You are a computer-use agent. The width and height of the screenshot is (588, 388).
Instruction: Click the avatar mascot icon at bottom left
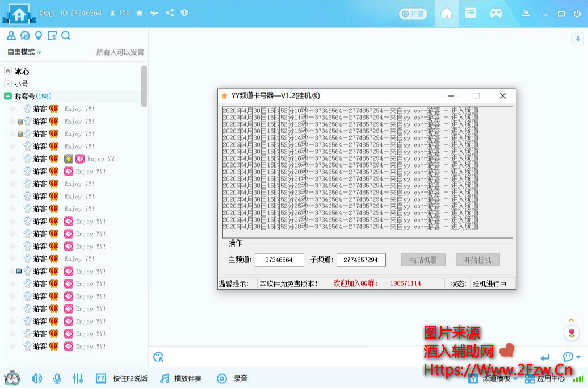pos(12,378)
